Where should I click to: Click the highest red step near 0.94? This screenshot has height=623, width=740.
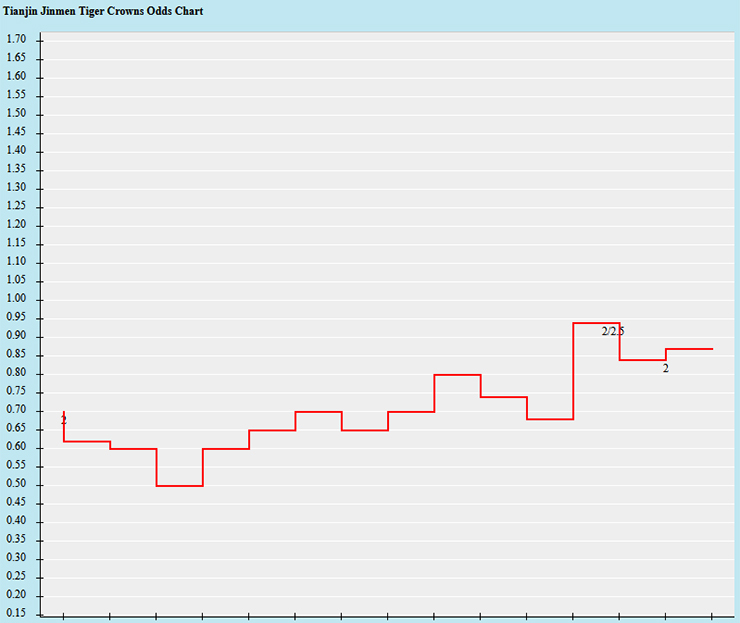[596, 323]
